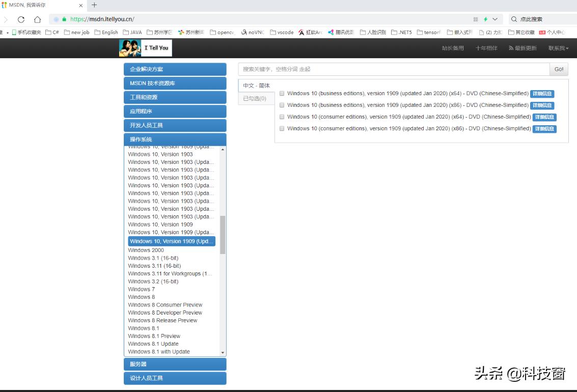Open the 站长备用 nav link
Viewport: 577px width, 392px height.
(453, 48)
